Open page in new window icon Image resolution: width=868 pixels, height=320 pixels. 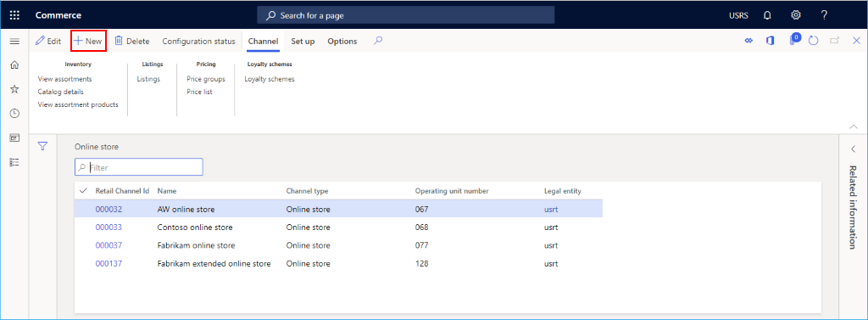[835, 41]
